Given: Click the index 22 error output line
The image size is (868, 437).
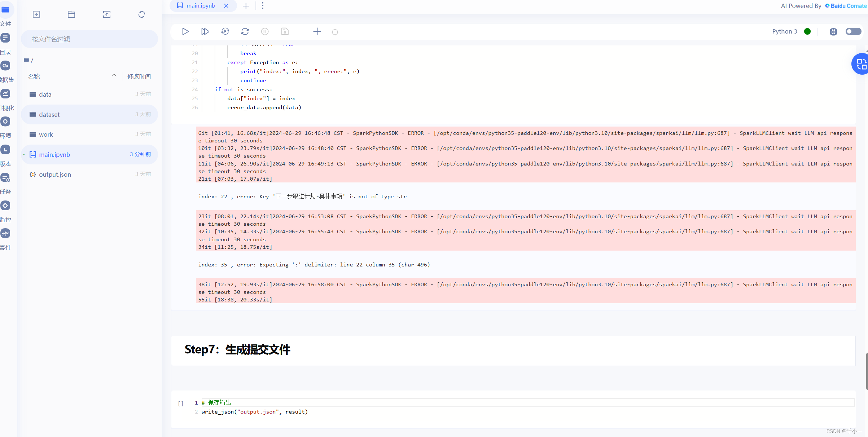Looking at the screenshot, I should point(302,197).
